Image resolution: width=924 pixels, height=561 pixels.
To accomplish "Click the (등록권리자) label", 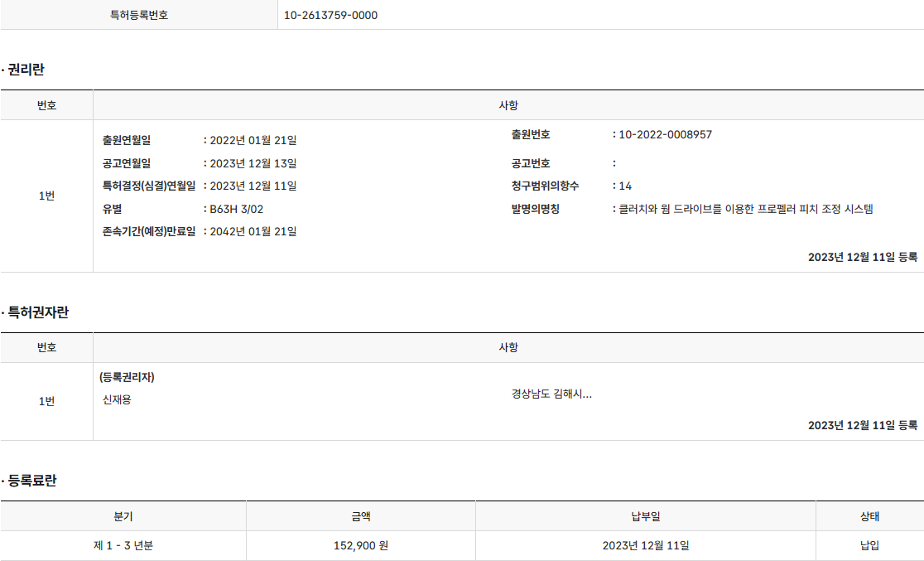I will pyautogui.click(x=127, y=377).
